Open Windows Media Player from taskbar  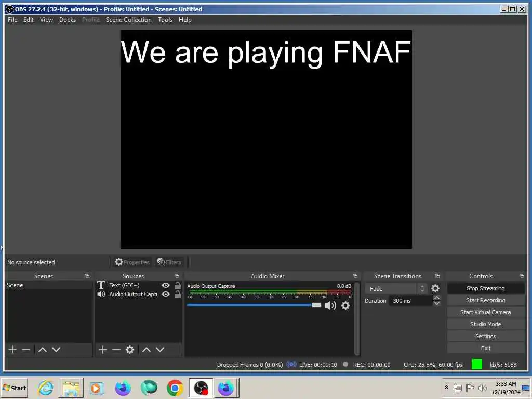click(96, 388)
